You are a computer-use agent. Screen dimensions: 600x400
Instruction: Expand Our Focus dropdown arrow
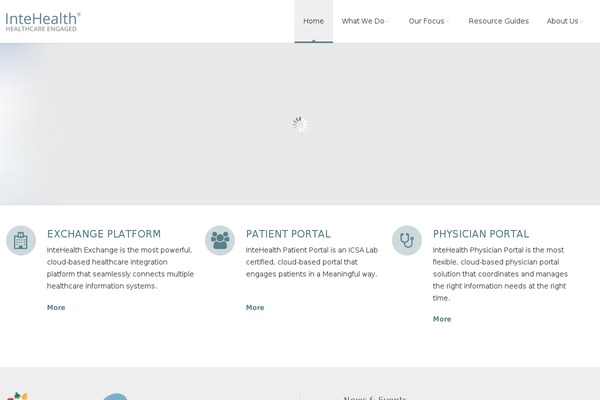coord(448,22)
